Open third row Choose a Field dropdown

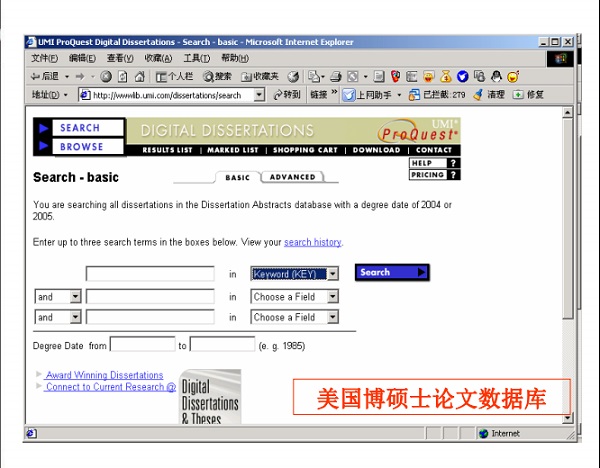pyautogui.click(x=294, y=317)
